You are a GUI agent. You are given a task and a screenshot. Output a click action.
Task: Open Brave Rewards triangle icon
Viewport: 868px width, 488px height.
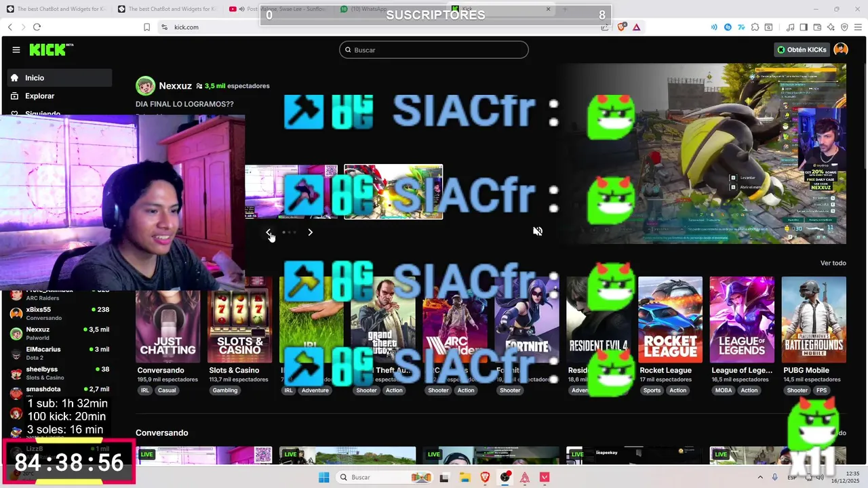[636, 27]
